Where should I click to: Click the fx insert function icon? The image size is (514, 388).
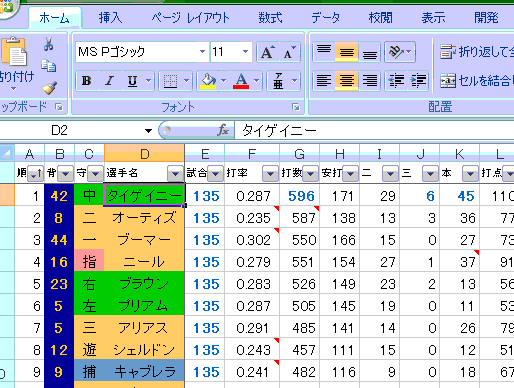[223, 130]
